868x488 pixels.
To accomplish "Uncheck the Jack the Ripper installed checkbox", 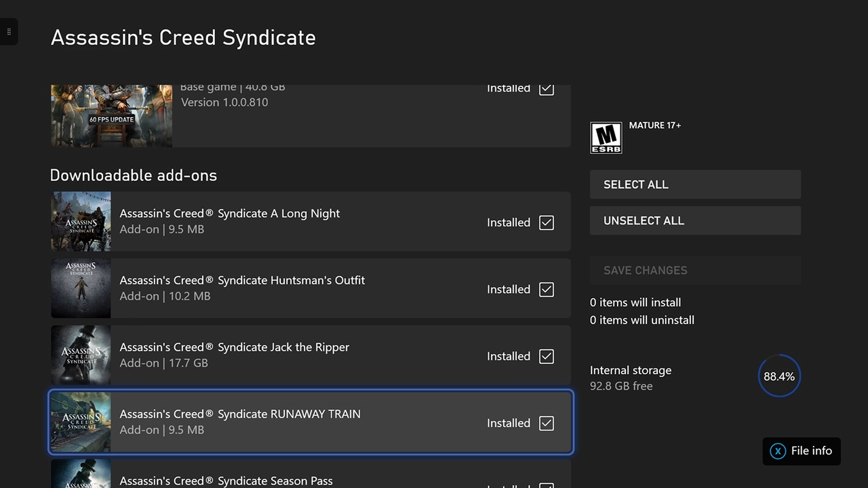I will [546, 357].
